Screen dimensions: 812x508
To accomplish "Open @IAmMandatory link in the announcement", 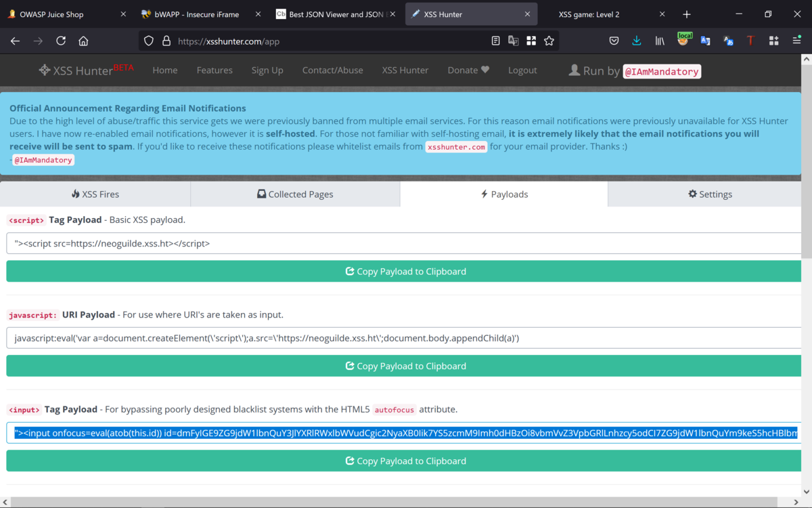I will coord(44,160).
